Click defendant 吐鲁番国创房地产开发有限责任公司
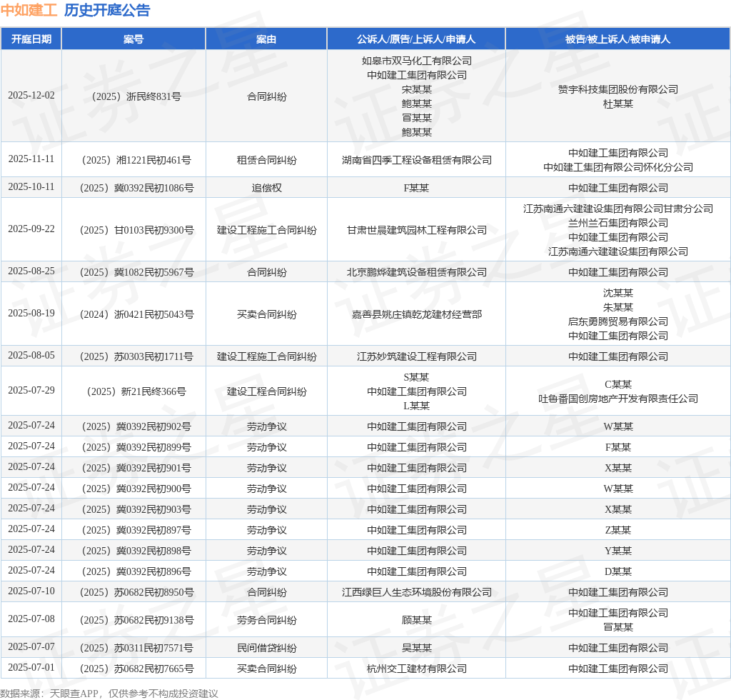This screenshot has height=700, width=731. (x=617, y=399)
